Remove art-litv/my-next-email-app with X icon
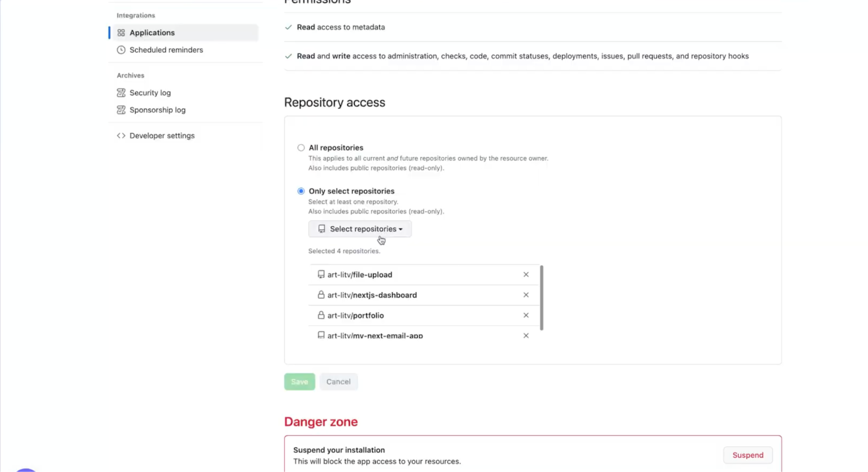Viewport: 868px width, 472px height. [x=526, y=335]
